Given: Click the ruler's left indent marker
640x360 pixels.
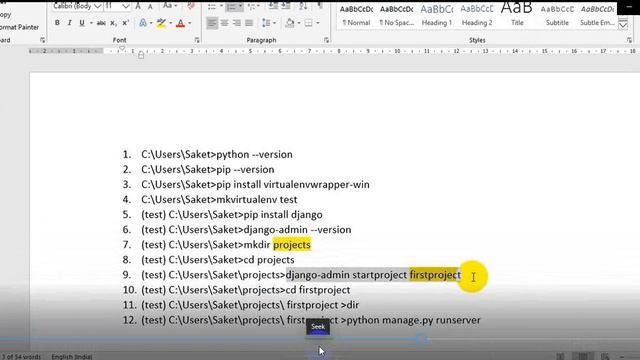Looking at the screenshot, I should pyautogui.click(x=141, y=55).
